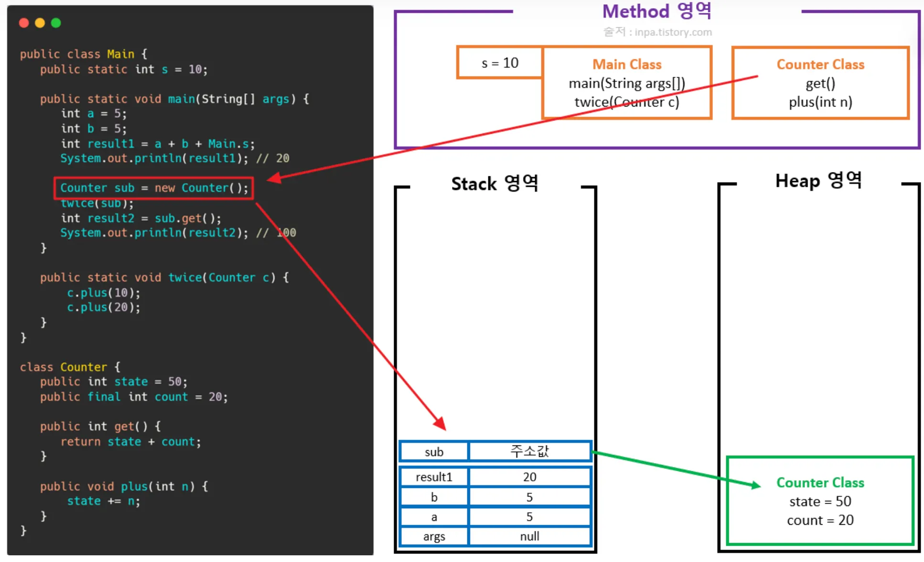The height and width of the screenshot is (562, 924).
Task: Click 'state = 50' in heap object
Action: [x=820, y=502]
